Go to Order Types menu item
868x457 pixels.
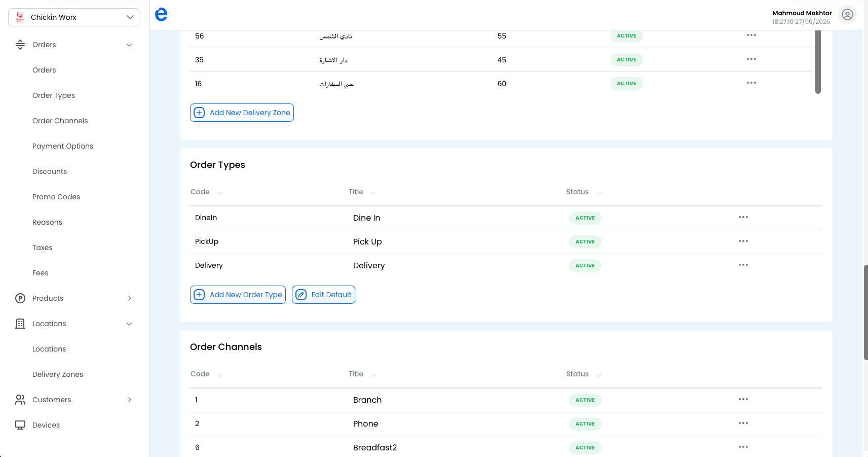coord(54,95)
